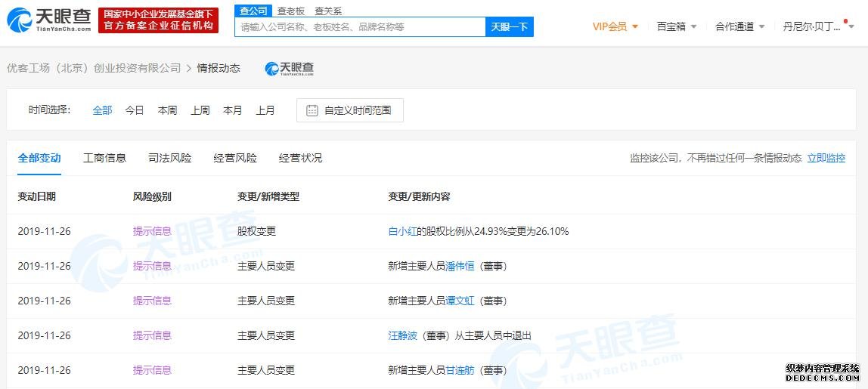Image resolution: width=868 pixels, height=389 pixels.
Task: Switch to 司法风险 tab
Action: click(x=170, y=159)
